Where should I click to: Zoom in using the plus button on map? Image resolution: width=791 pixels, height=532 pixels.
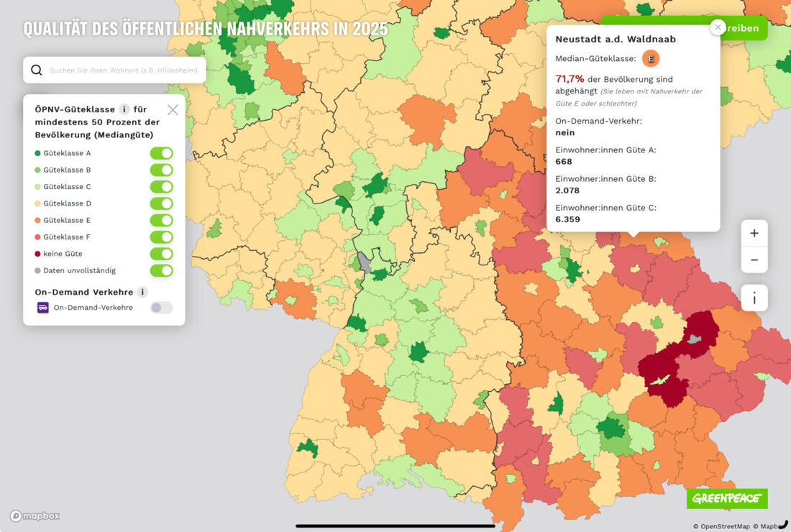754,233
